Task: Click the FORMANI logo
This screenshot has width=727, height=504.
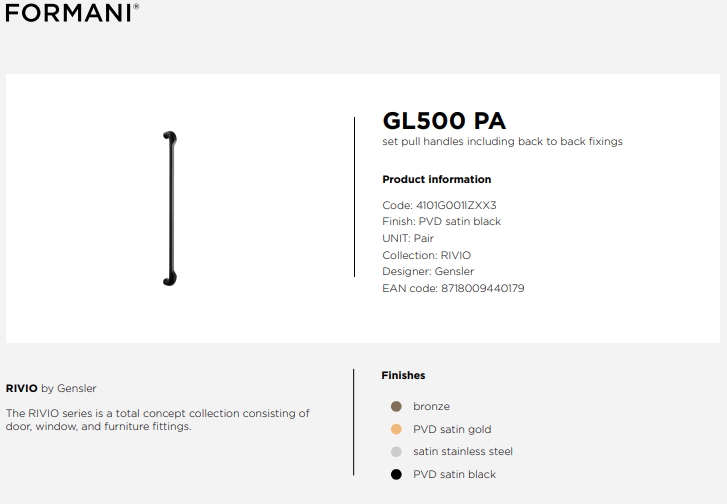Action: click(72, 13)
